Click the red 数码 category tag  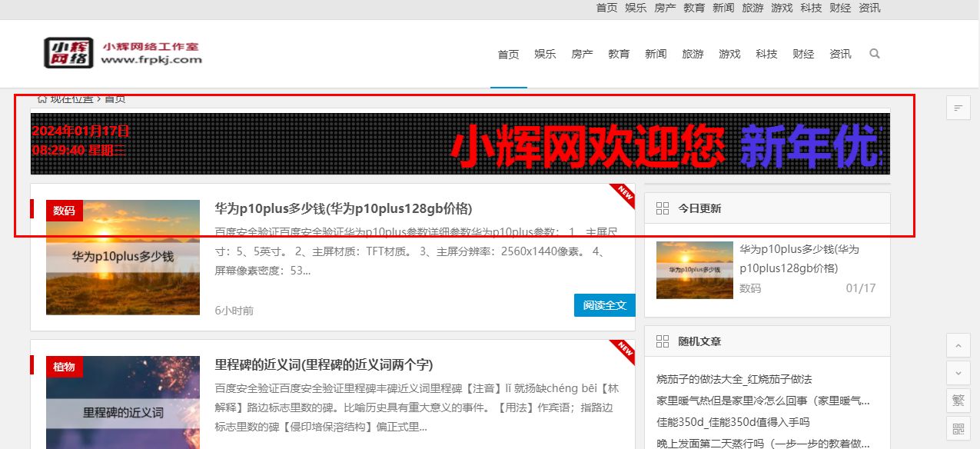click(64, 210)
